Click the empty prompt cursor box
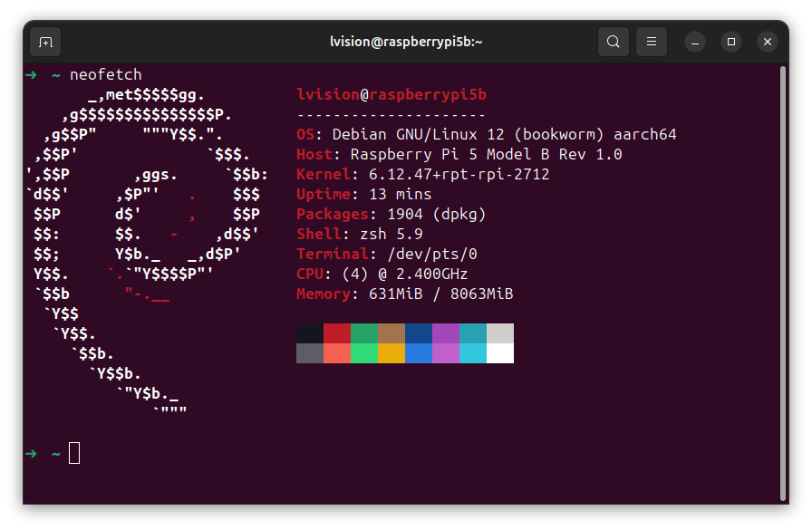Image resolution: width=812 pixels, height=530 pixels. [x=74, y=453]
